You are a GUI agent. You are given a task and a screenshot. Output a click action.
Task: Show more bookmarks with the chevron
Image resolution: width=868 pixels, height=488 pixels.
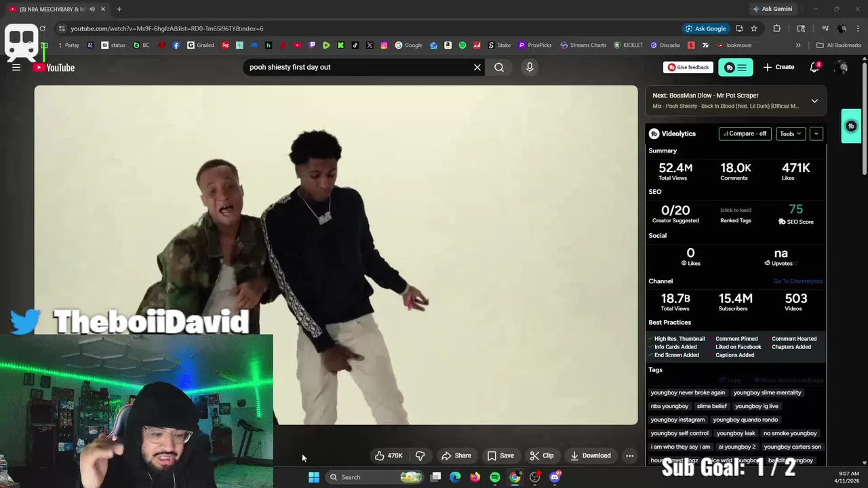click(798, 45)
